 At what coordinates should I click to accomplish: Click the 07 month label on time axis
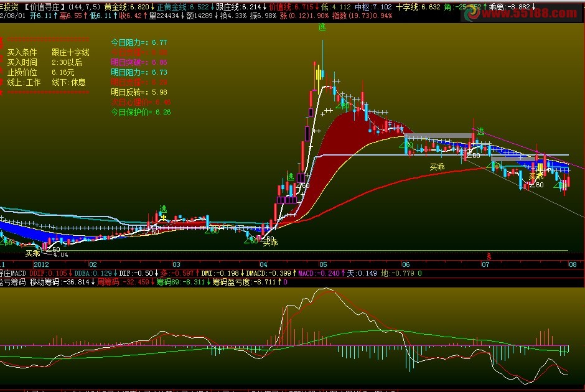[x=485, y=264]
